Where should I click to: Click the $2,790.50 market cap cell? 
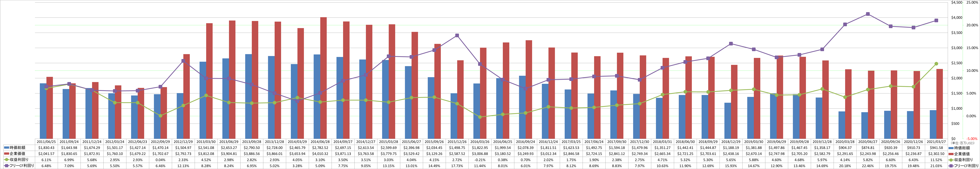click(252, 148)
